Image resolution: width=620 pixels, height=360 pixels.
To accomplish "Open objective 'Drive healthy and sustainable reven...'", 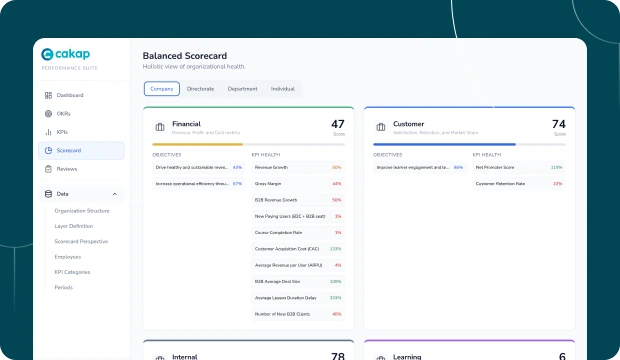I will 198,167.
